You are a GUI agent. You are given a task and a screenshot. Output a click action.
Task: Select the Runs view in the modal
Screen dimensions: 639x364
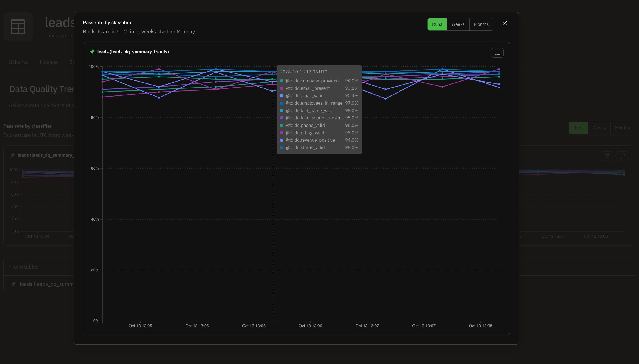click(x=437, y=24)
